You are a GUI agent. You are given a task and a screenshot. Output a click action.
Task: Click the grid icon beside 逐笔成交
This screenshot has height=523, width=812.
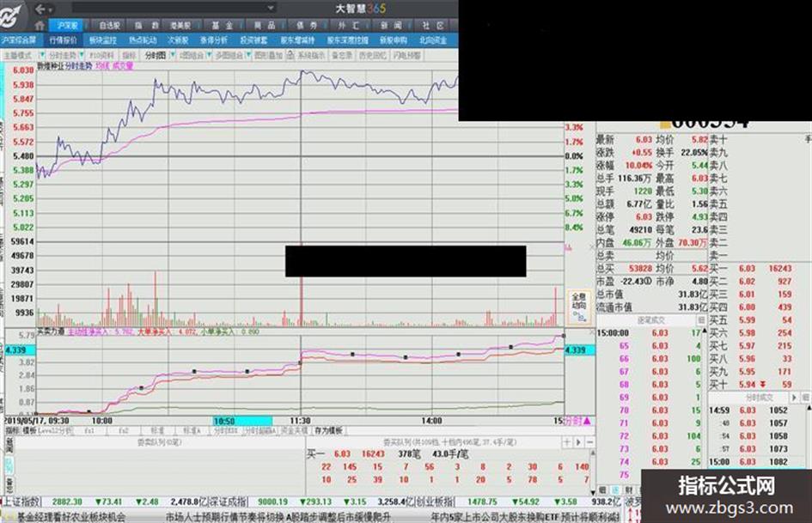[x=701, y=320]
